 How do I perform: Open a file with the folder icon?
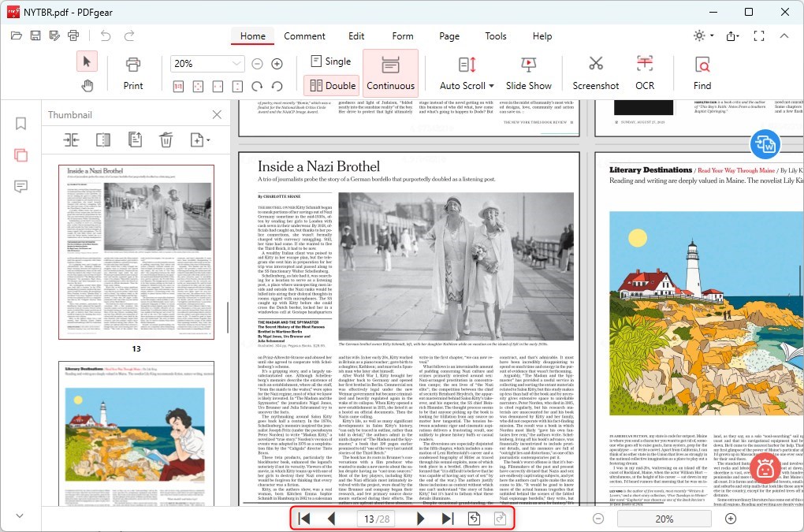click(x=17, y=36)
